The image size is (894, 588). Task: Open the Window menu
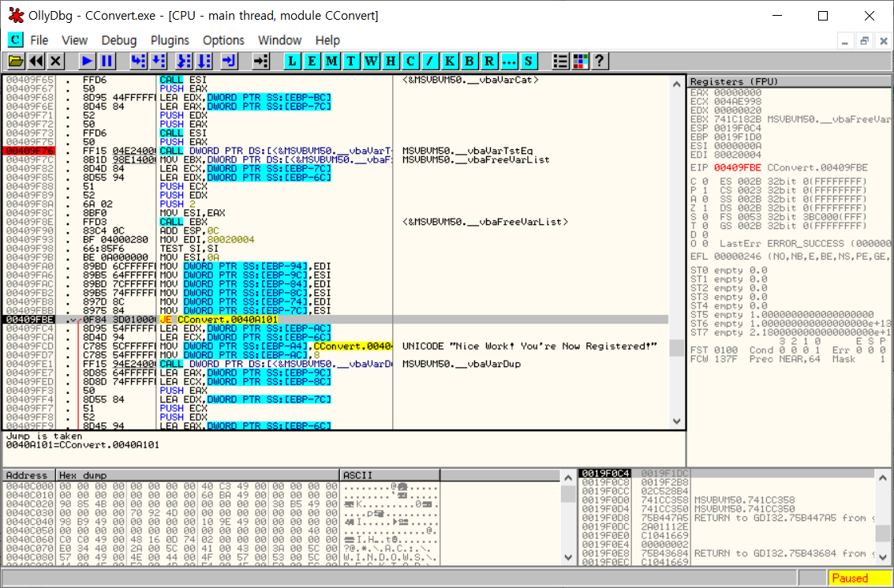[x=279, y=40]
